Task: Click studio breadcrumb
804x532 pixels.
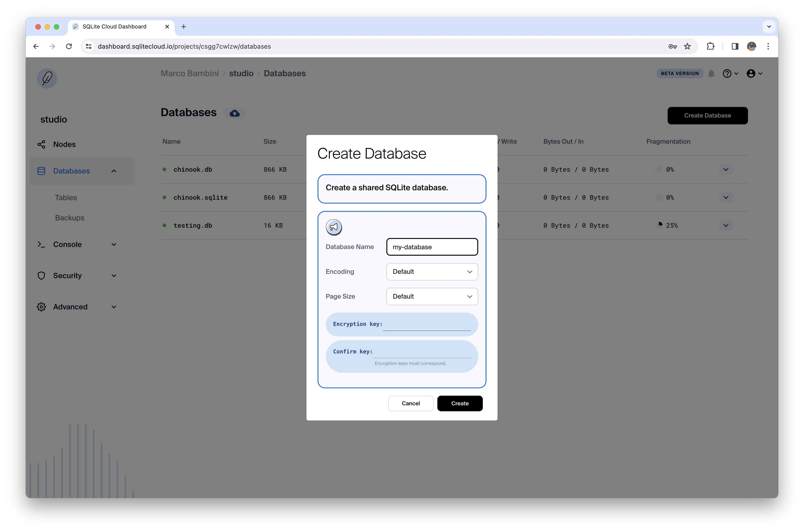Action: (241, 73)
